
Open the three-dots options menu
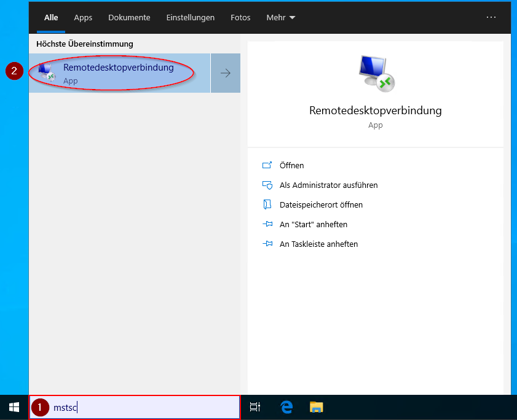(491, 18)
